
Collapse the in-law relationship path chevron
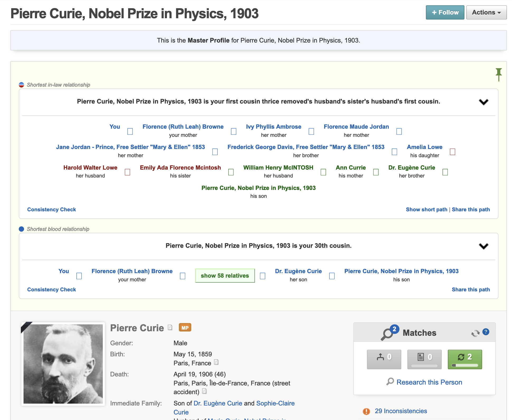[x=483, y=102]
